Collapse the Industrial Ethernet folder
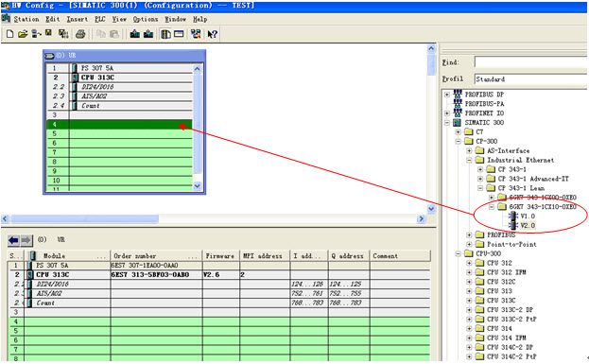Image resolution: width=589 pixels, height=364 pixels. (x=469, y=160)
